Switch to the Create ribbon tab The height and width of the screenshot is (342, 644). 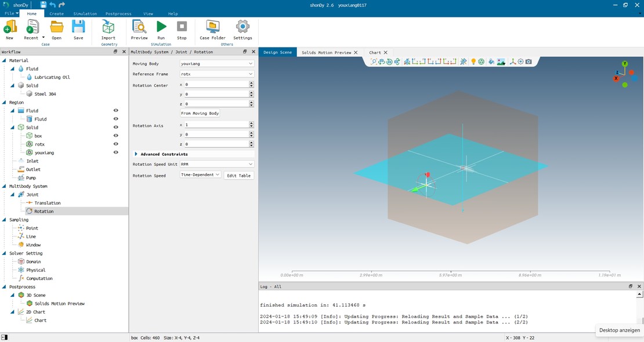click(x=57, y=13)
